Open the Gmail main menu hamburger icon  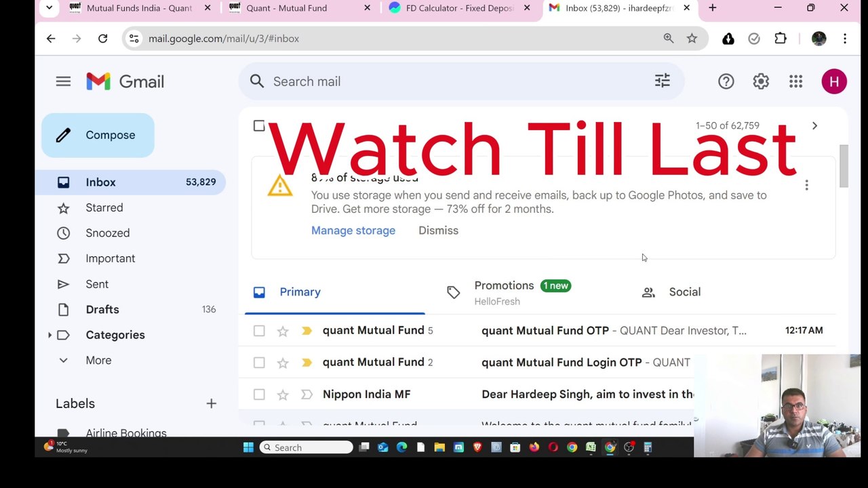[x=63, y=81]
